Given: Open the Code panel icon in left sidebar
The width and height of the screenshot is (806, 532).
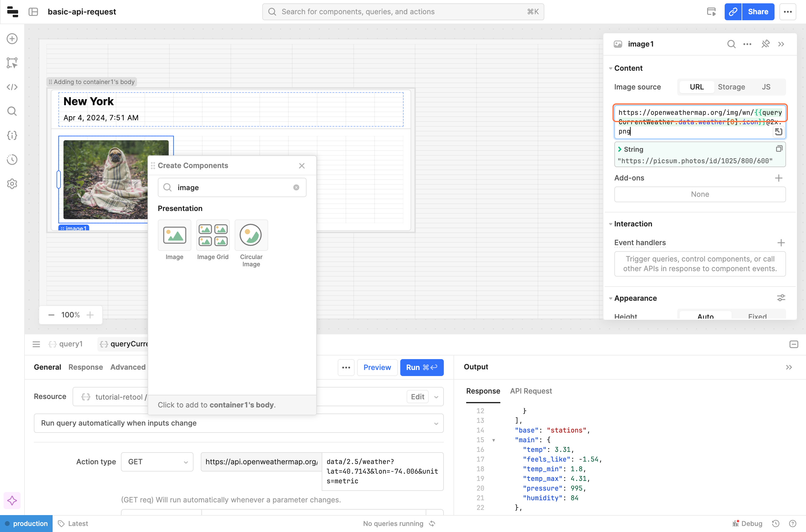Looking at the screenshot, I should 12,87.
